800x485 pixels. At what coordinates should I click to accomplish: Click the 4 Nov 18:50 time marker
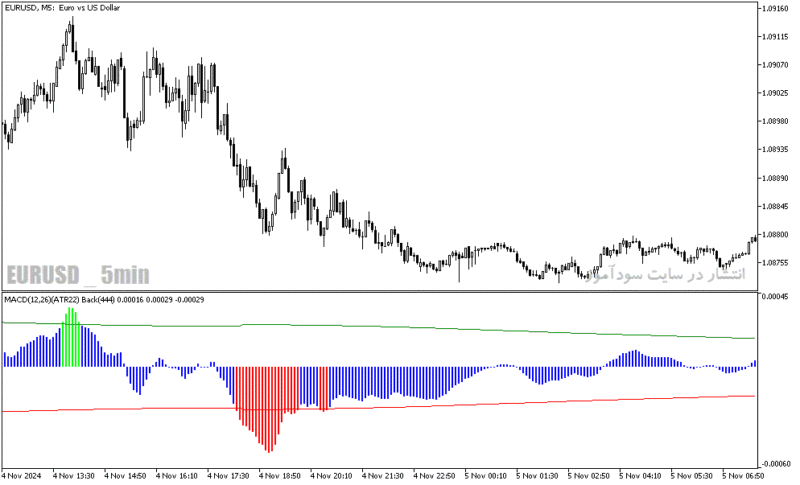280,476
